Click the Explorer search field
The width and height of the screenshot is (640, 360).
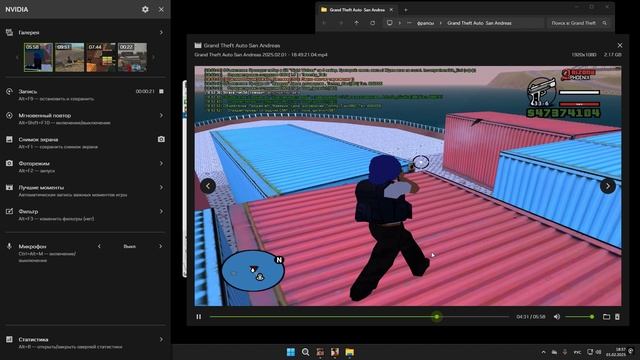tap(579, 23)
